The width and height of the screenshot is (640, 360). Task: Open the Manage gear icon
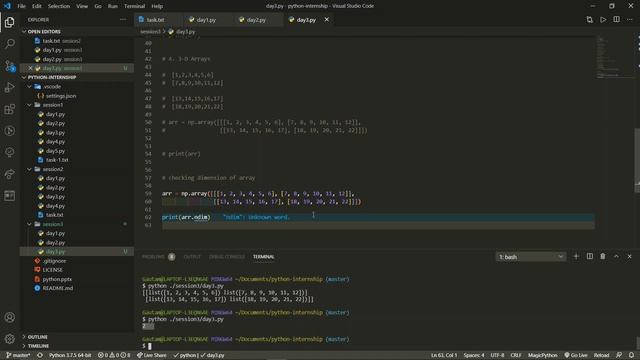pos(9,338)
